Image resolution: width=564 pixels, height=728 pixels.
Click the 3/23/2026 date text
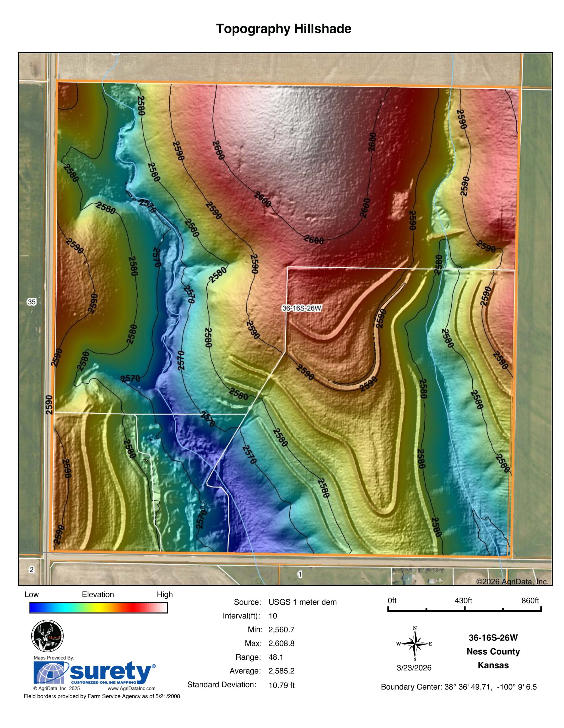[414, 668]
